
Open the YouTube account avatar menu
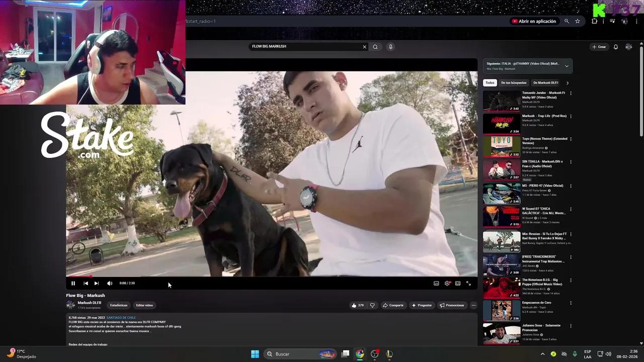pos(628,47)
